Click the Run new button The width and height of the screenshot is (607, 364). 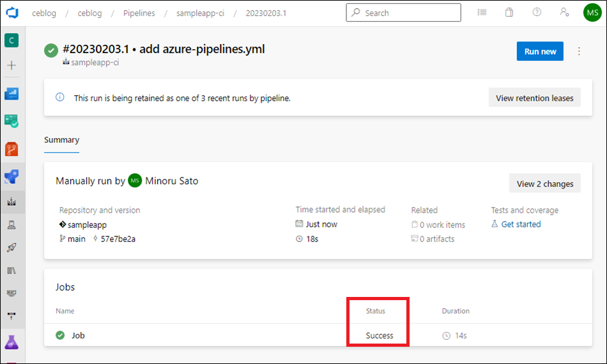540,52
